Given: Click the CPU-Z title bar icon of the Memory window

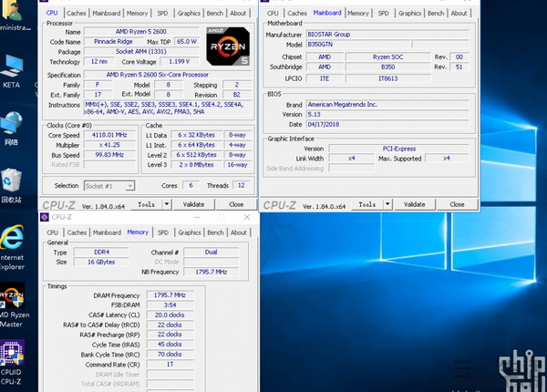Looking at the screenshot, I should point(46,217).
